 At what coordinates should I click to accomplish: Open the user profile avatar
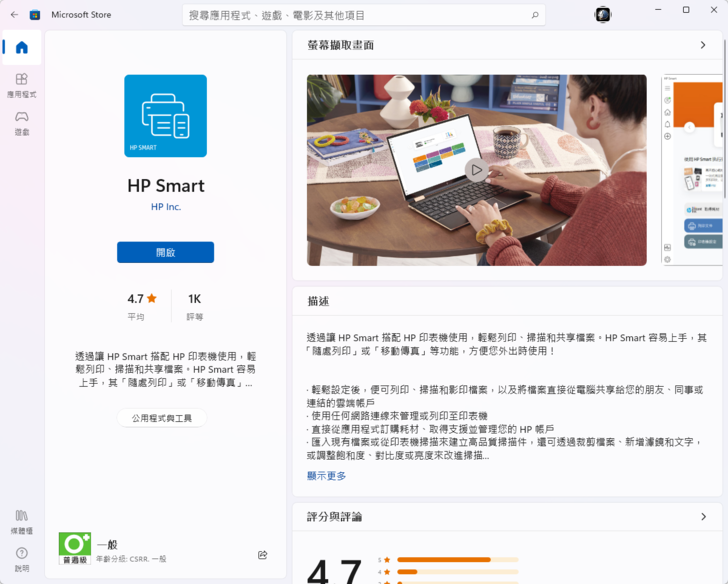click(603, 15)
